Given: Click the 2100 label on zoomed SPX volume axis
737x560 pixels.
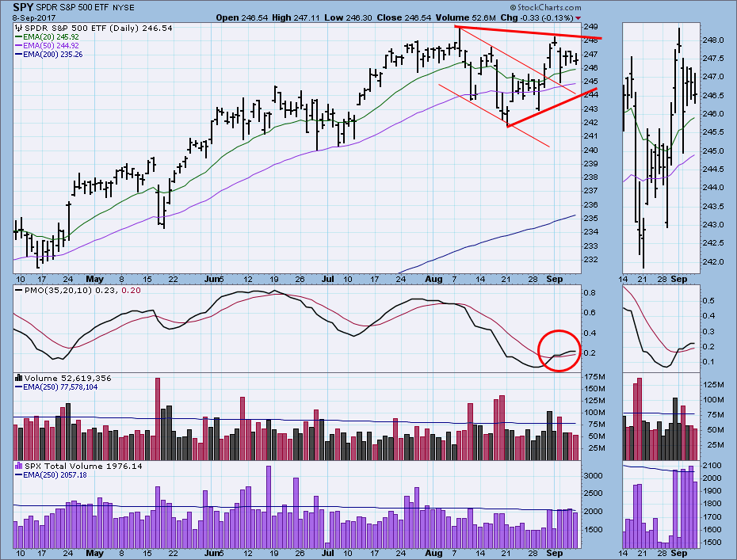Looking at the screenshot, I should click(x=712, y=466).
